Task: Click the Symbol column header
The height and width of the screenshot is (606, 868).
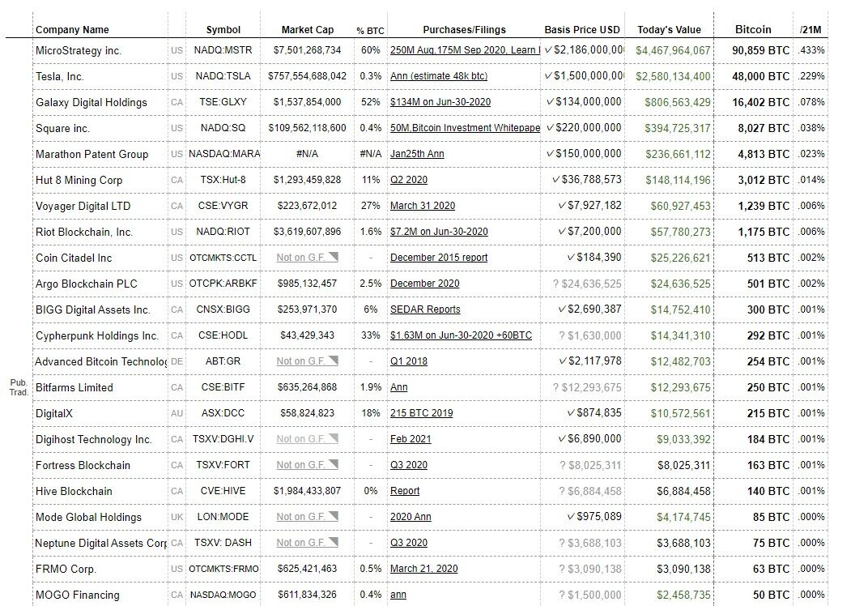Action: point(223,29)
